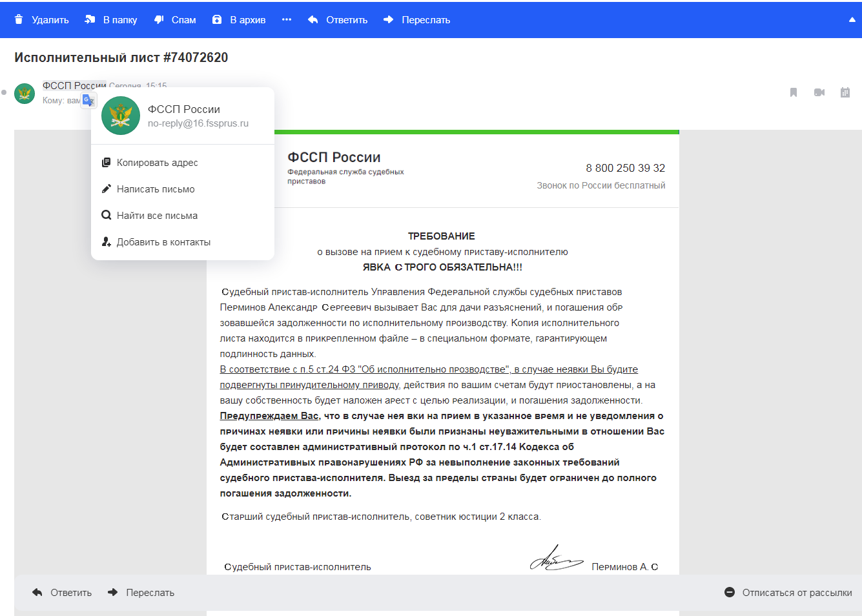Click the reply arrow icon in top toolbar
The height and width of the screenshot is (616, 862).
pos(313,19)
